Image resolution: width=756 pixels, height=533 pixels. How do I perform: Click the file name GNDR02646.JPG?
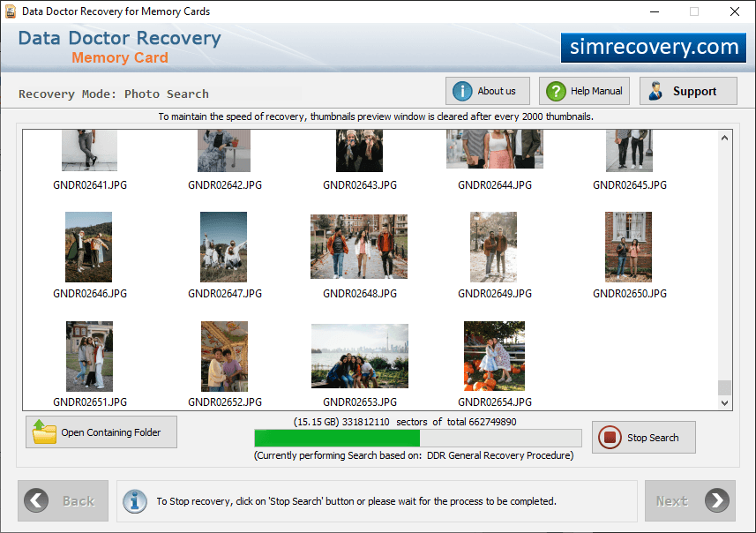(90, 293)
